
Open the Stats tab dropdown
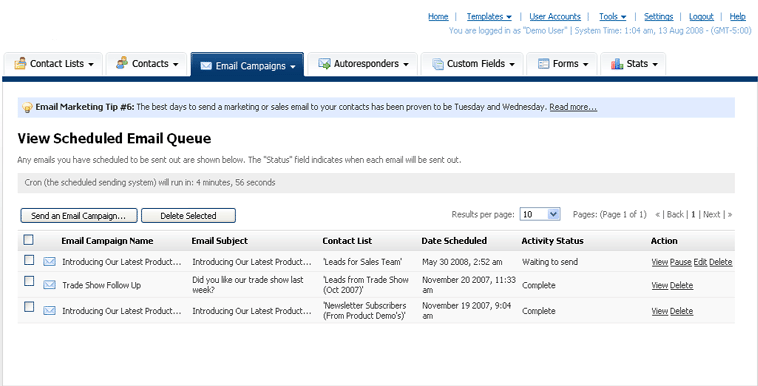(x=655, y=64)
